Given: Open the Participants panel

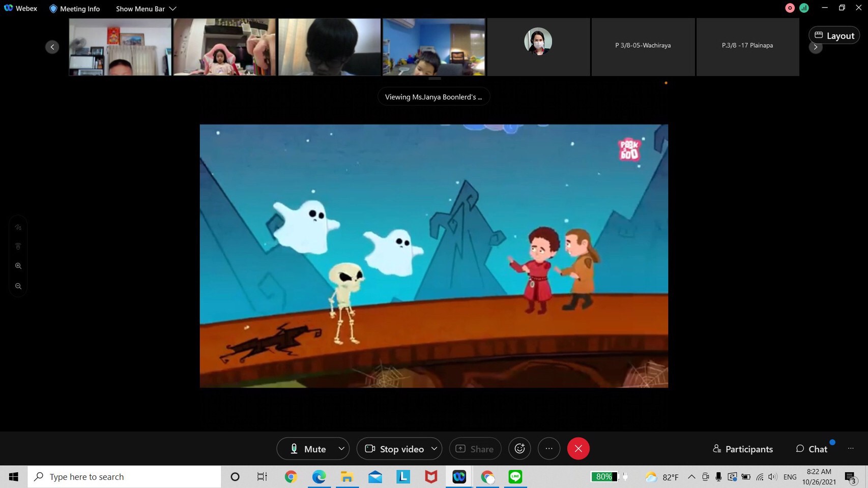Looking at the screenshot, I should tap(743, 449).
